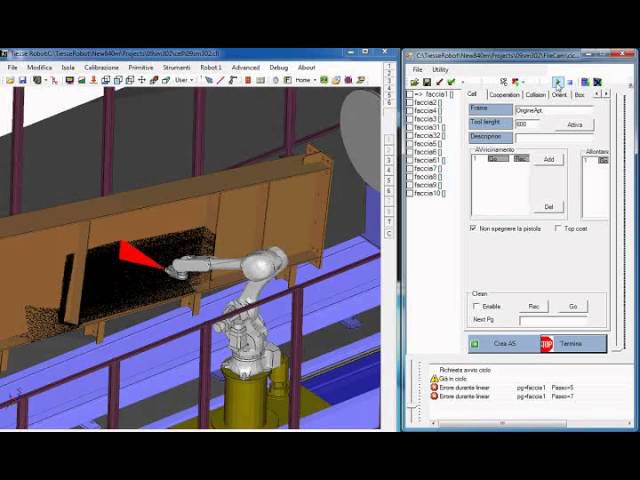Click the Next Pg input field
640x480 pixels.
(x=553, y=320)
